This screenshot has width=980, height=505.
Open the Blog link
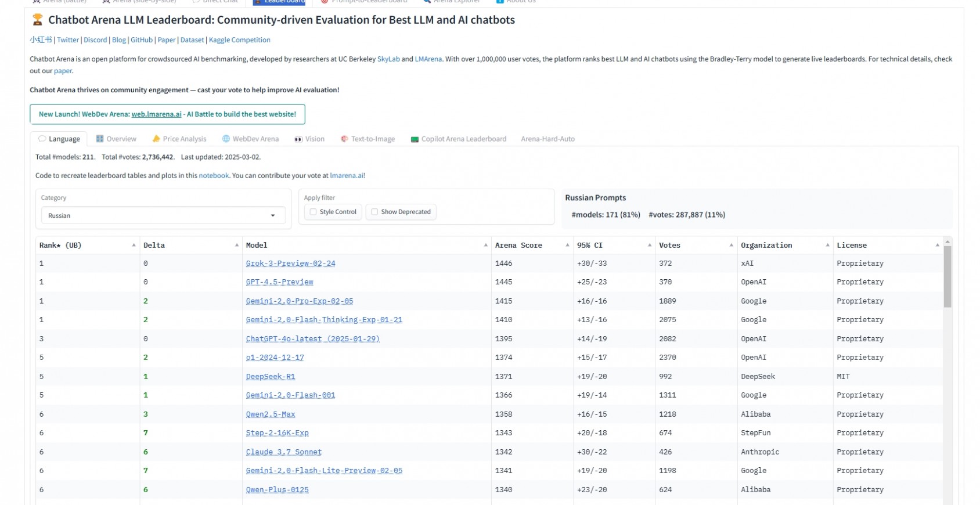coord(119,40)
